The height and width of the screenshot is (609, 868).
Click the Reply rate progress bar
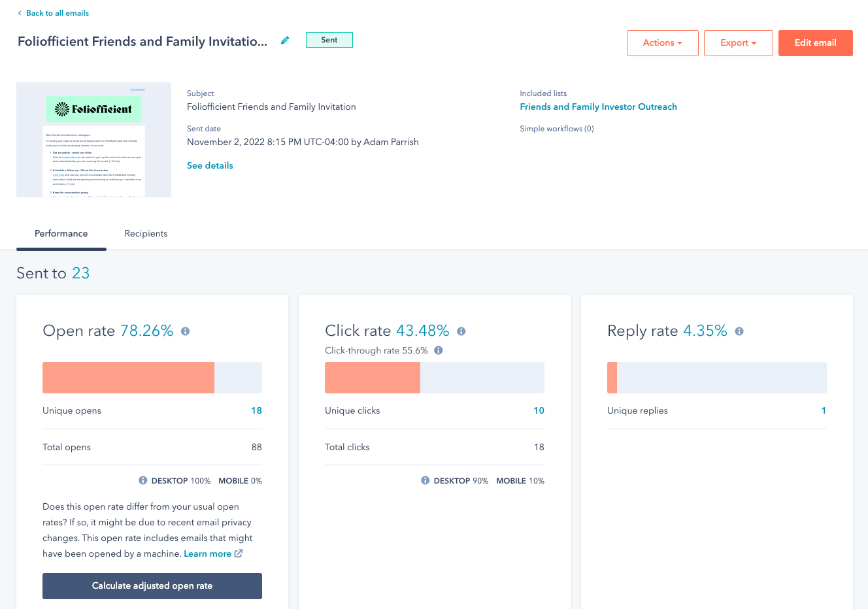(x=717, y=378)
